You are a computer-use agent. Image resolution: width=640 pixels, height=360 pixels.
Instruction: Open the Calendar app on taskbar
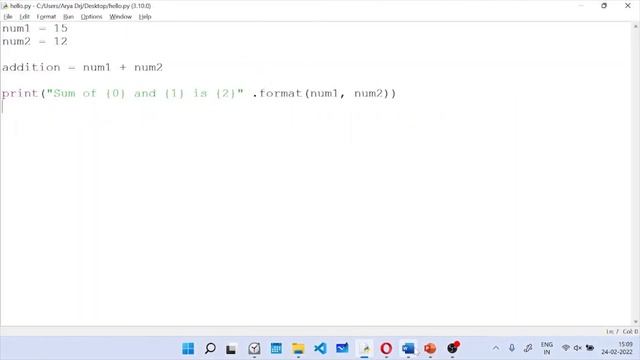pos(276,349)
